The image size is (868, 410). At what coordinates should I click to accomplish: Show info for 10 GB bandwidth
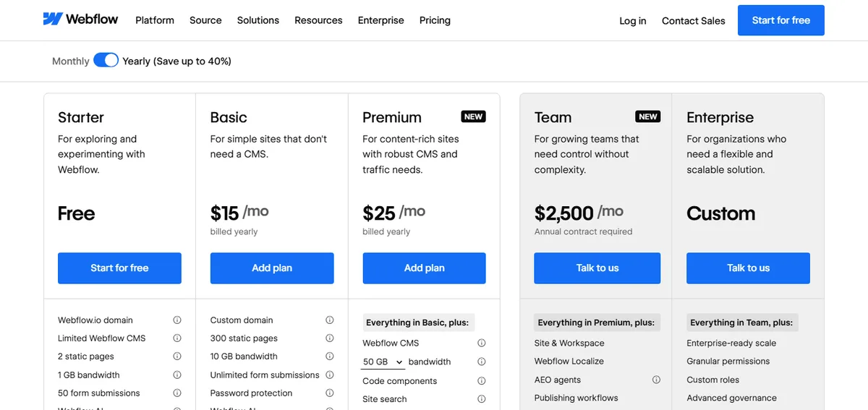(330, 356)
